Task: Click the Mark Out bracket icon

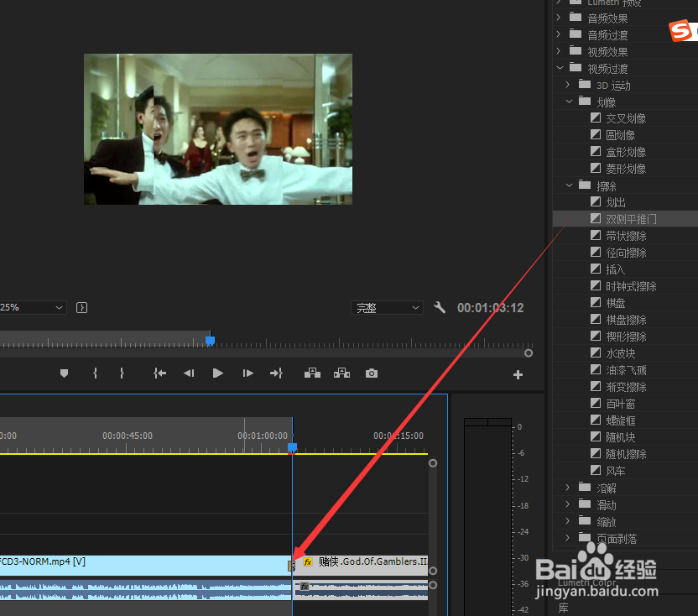Action: pos(122,373)
